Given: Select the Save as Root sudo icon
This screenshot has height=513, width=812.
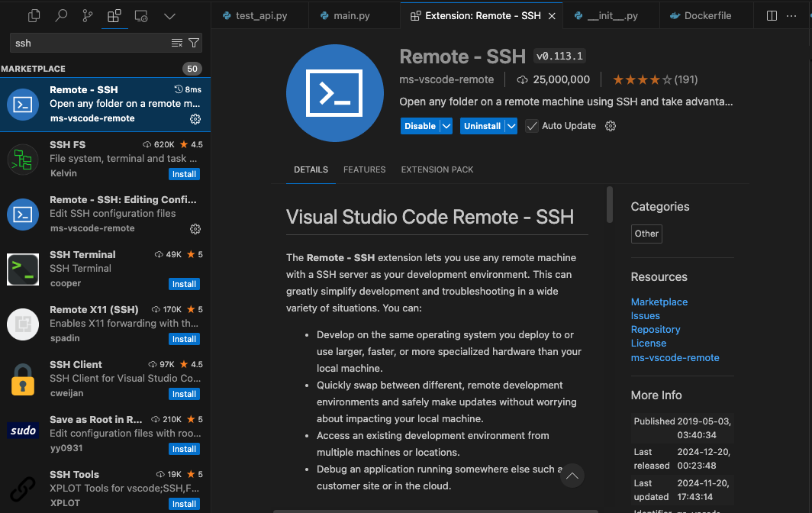Looking at the screenshot, I should 23,431.
